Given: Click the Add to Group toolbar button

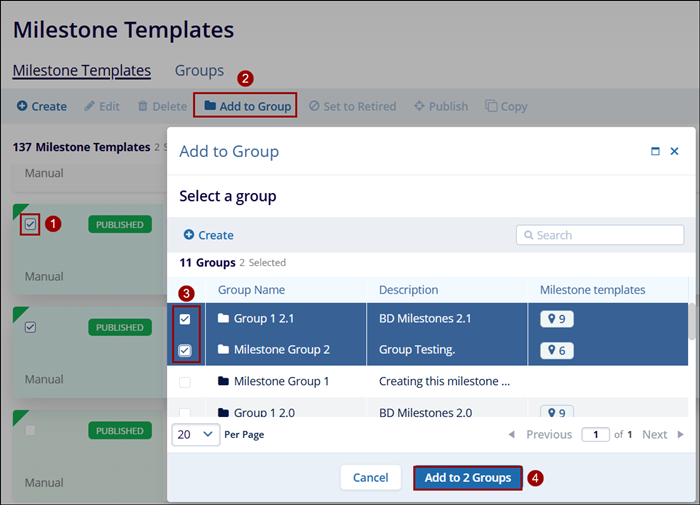Looking at the screenshot, I should [246, 106].
